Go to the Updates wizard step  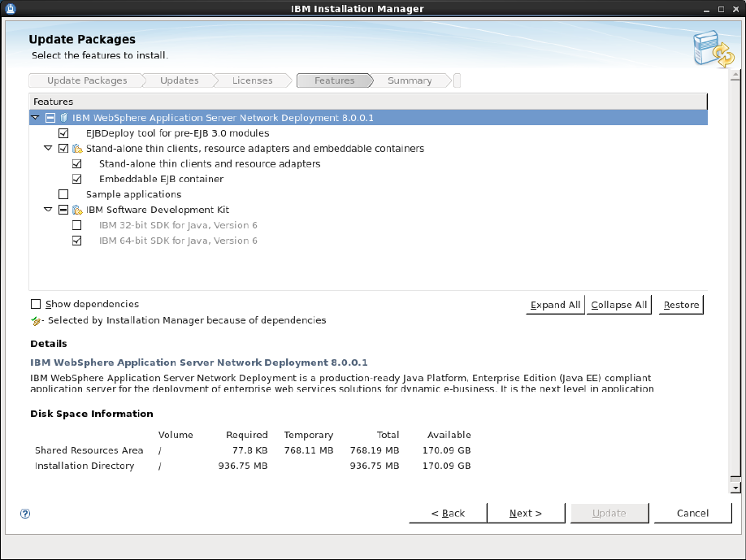coord(180,80)
